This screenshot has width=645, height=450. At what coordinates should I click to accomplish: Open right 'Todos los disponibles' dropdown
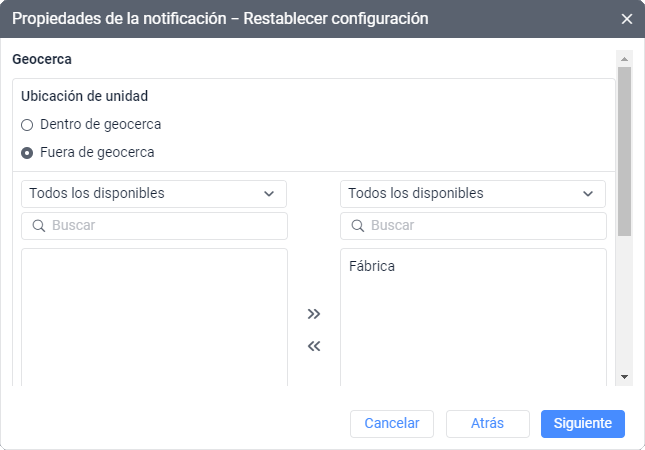[473, 193]
